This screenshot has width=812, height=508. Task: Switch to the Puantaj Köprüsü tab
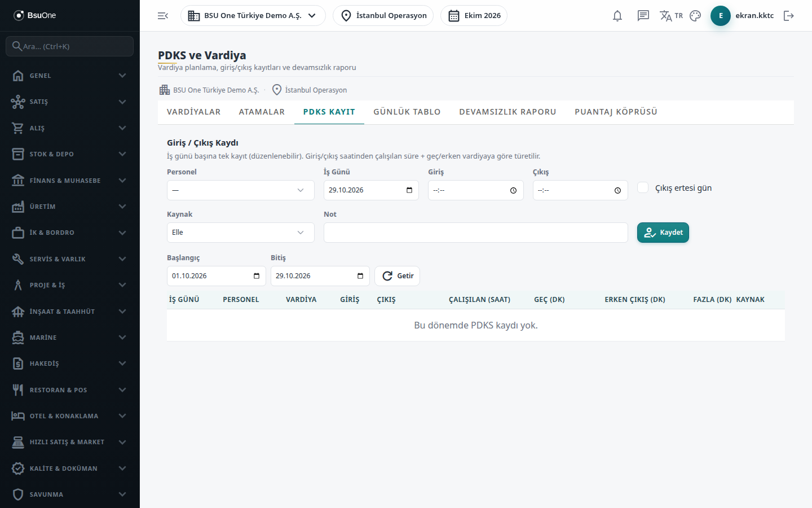616,112
